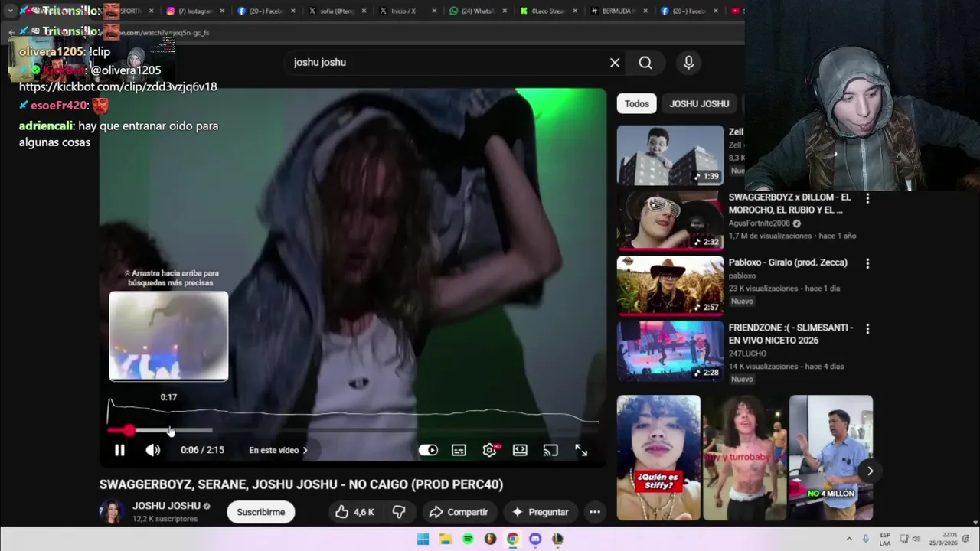Clear the 'joshu joshu' search text
The image size is (980, 551).
(615, 63)
